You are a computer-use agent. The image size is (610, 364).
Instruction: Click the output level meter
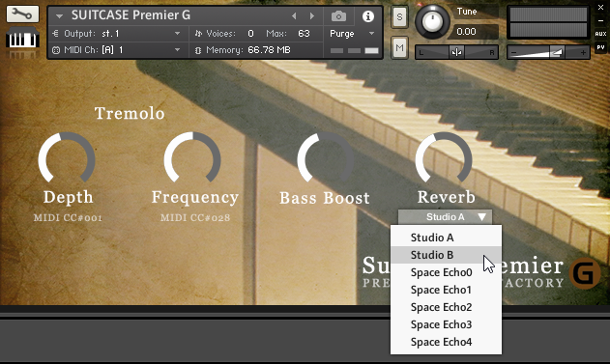[548, 22]
